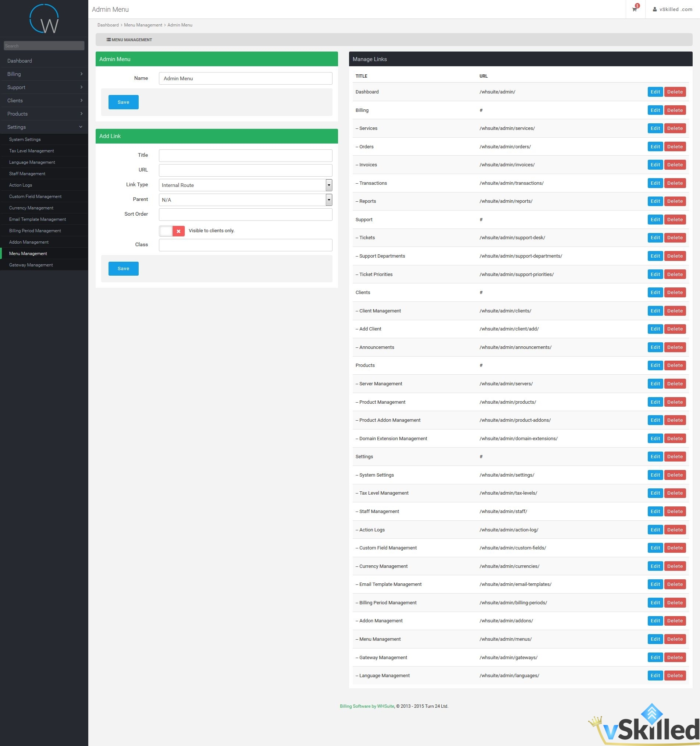The width and height of the screenshot is (700, 746).
Task: Open System Settings in sidebar
Action: (44, 139)
